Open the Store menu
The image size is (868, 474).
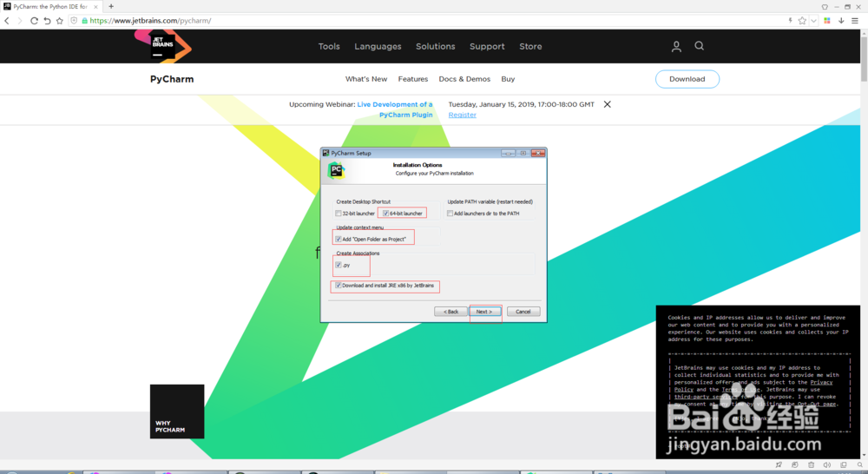pos(530,47)
